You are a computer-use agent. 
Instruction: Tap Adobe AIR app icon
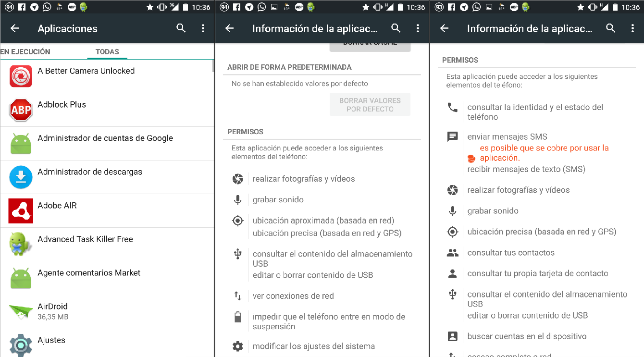21,211
